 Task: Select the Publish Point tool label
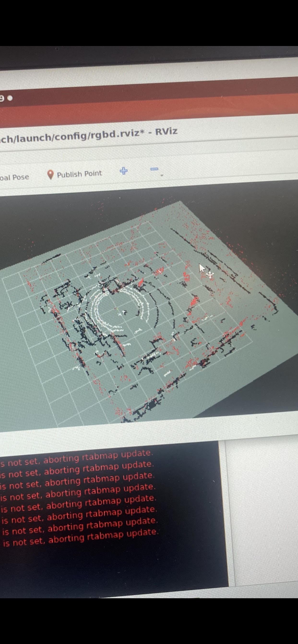(x=79, y=174)
